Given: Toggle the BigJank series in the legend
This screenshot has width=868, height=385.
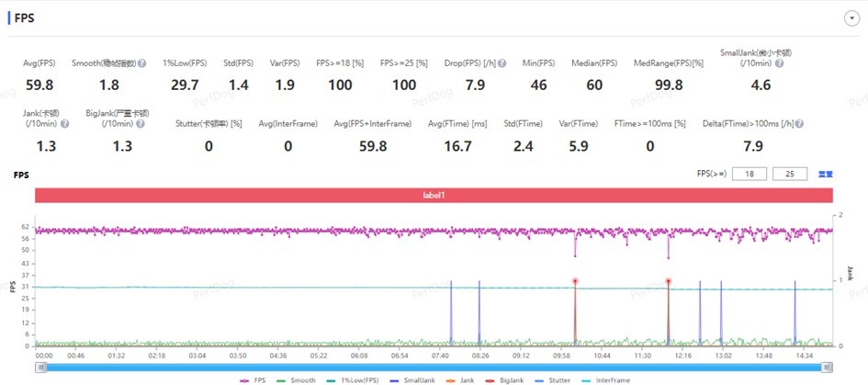Looking at the screenshot, I should [503, 380].
